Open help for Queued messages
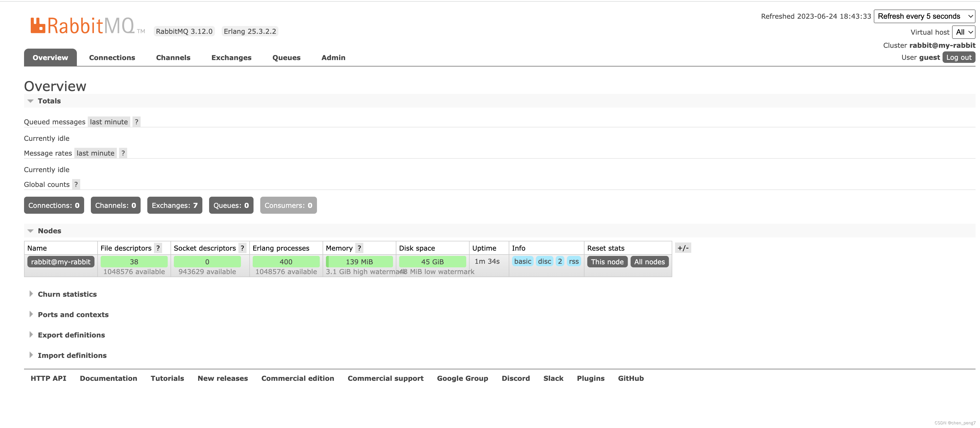The image size is (980, 428). (137, 122)
